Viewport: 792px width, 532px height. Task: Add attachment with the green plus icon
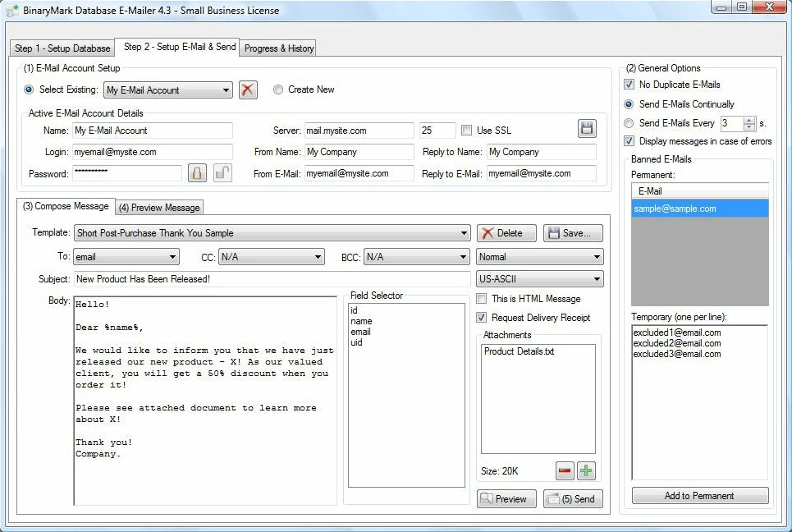586,471
